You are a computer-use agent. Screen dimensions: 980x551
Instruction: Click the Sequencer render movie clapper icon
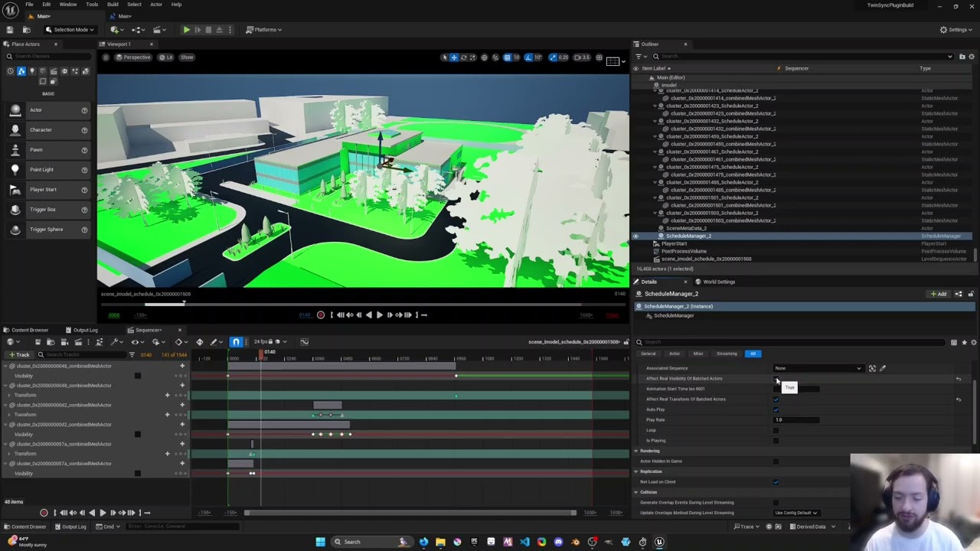click(x=78, y=342)
